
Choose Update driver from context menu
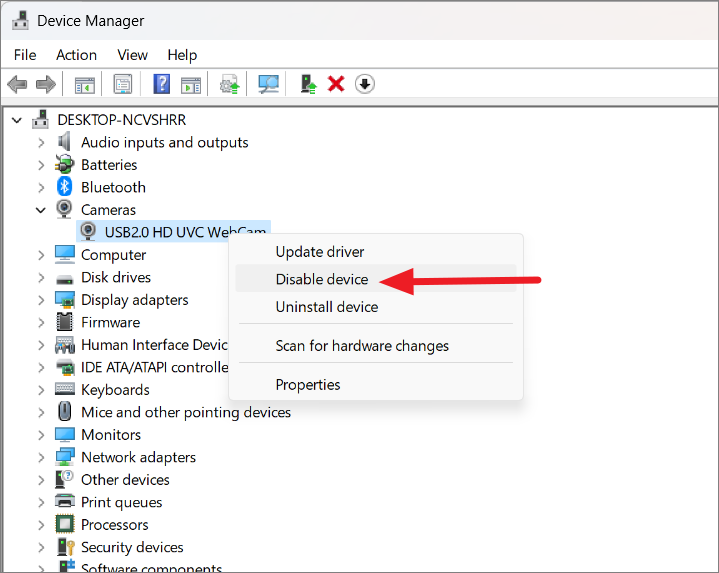point(376,252)
